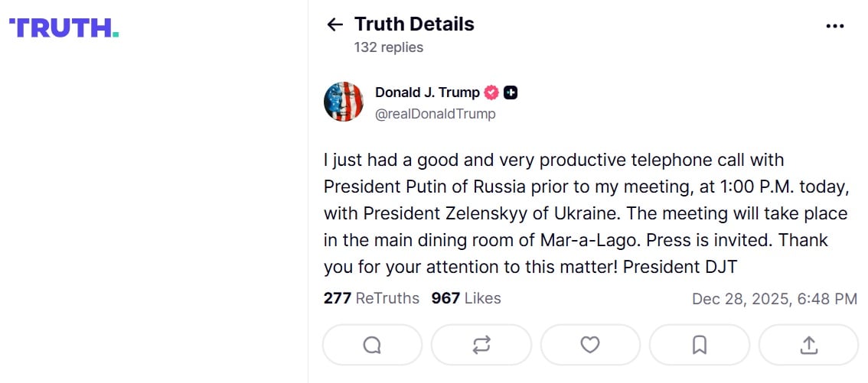The height and width of the screenshot is (383, 868).
Task: Click the 132 replies count
Action: coord(388,47)
